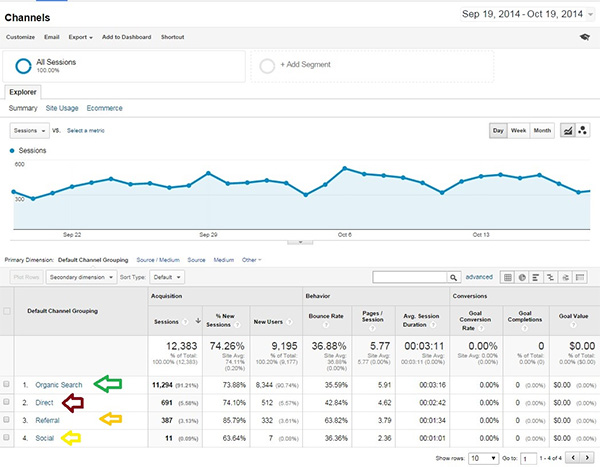Switch to data table view icon
Viewport: 600px width, 467px height.
point(508,276)
